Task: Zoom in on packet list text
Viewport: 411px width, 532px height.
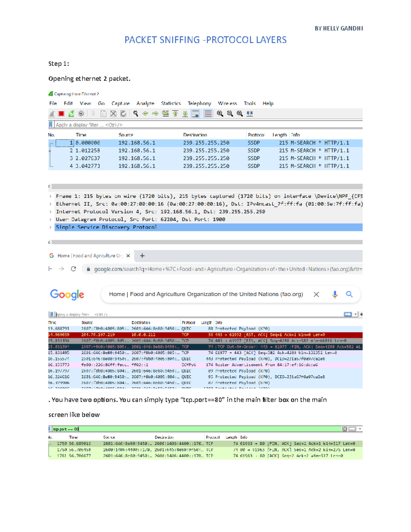Action: point(220,113)
